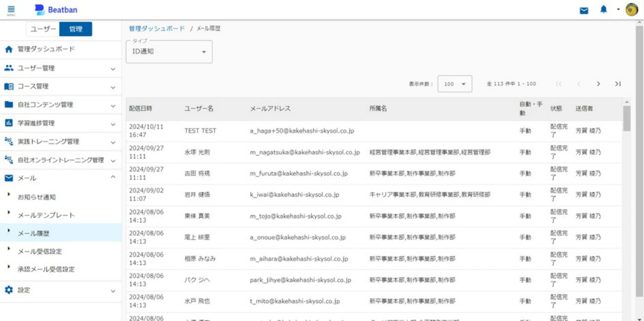Open the notification bell icon
The width and height of the screenshot is (644, 321).
pyautogui.click(x=604, y=10)
